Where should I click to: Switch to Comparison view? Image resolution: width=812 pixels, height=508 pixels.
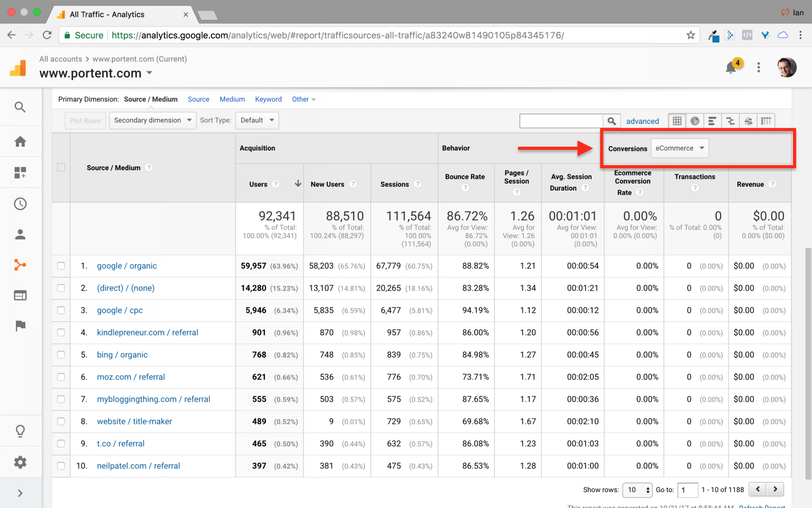pyautogui.click(x=730, y=121)
